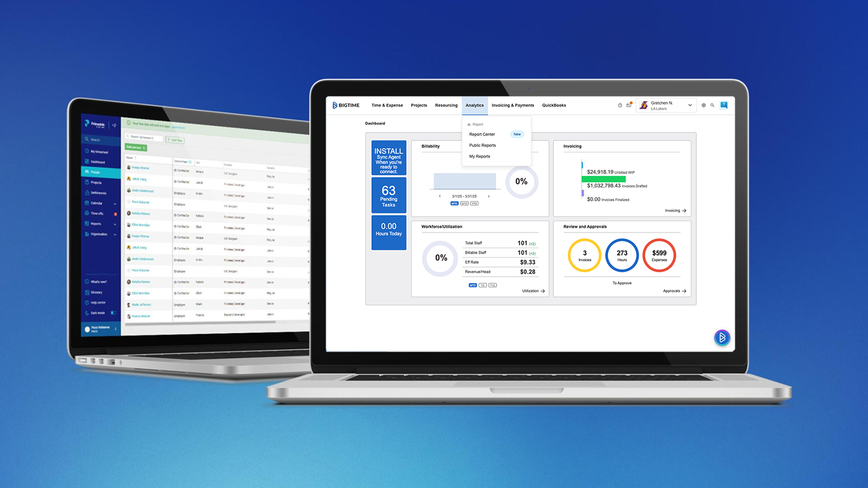Select MTD in the Workforce/Utilization card

[x=473, y=285]
